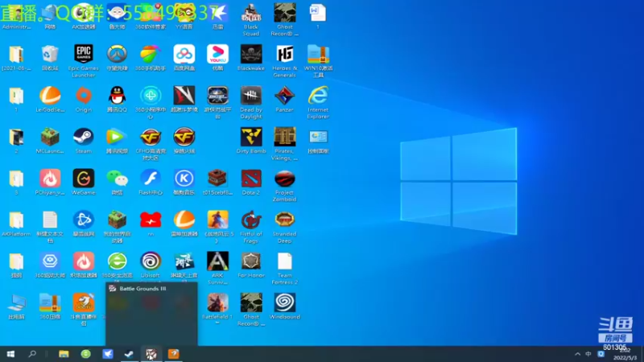This screenshot has width=644, height=362.
Task: Launch Fistful of Frags shortcut
Action: coord(251,220)
